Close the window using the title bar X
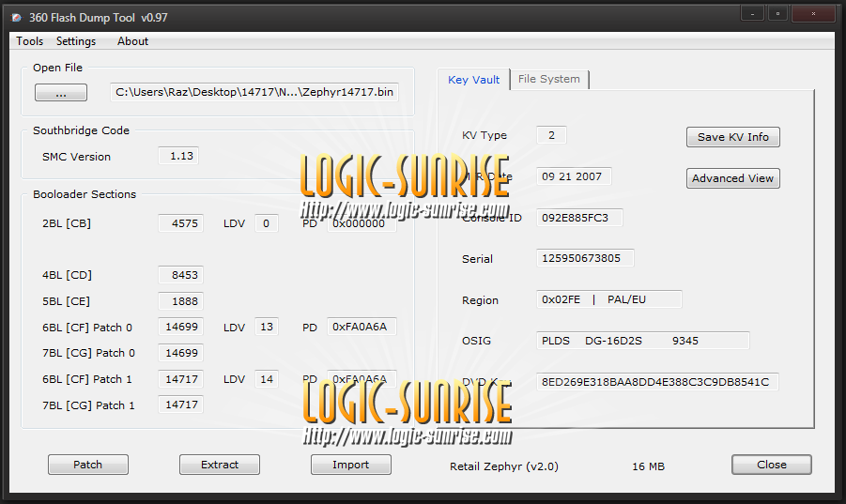Viewport: 846px width, 504px height. click(813, 14)
